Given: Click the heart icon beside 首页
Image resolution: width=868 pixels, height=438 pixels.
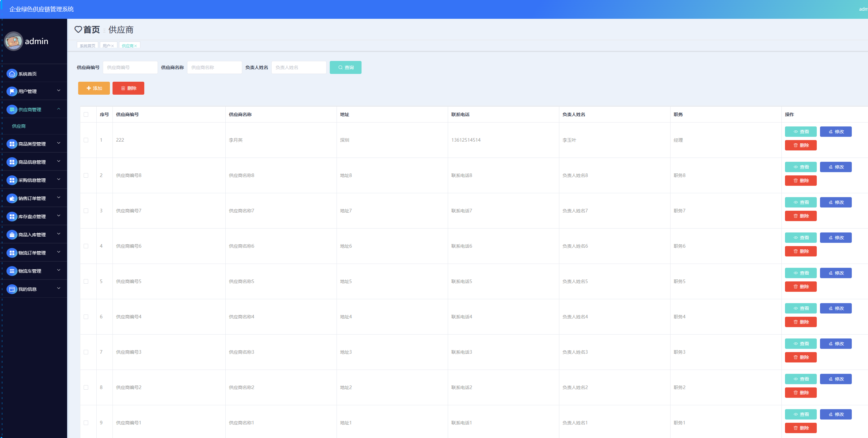Looking at the screenshot, I should (x=78, y=30).
